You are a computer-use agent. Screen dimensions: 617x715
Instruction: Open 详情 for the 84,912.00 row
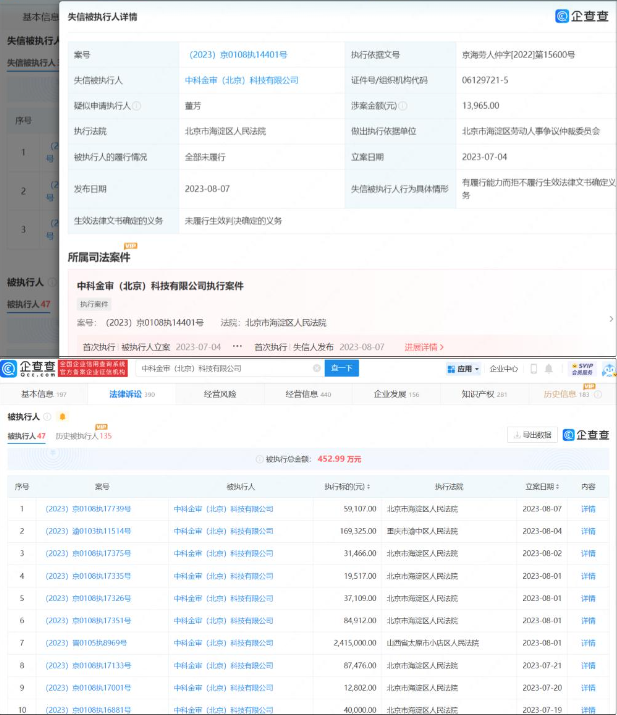pos(588,621)
